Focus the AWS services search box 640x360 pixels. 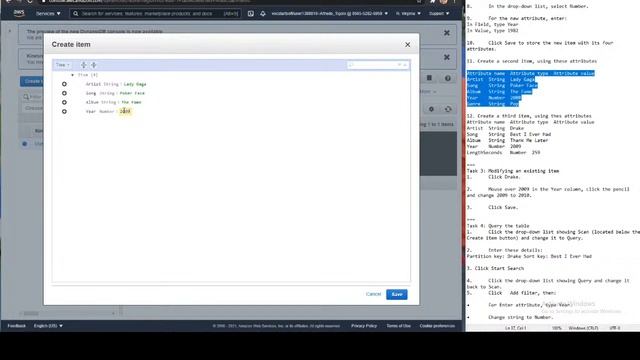tap(155, 13)
